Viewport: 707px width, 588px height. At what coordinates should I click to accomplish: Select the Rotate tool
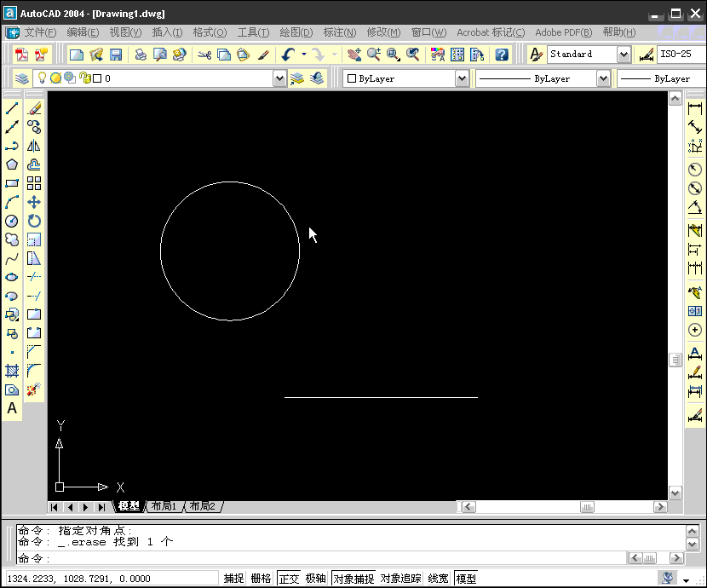coord(34,221)
